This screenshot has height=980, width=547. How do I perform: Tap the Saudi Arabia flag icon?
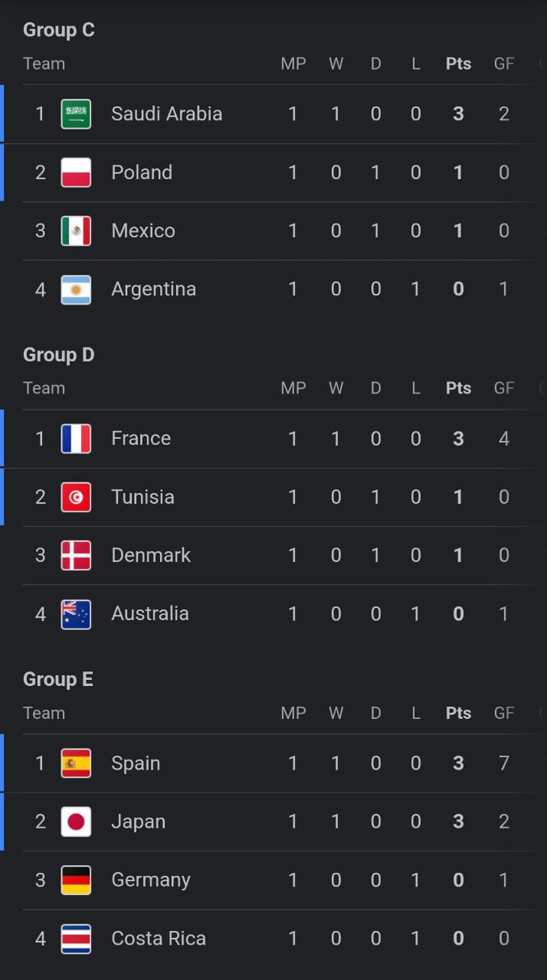point(76,114)
